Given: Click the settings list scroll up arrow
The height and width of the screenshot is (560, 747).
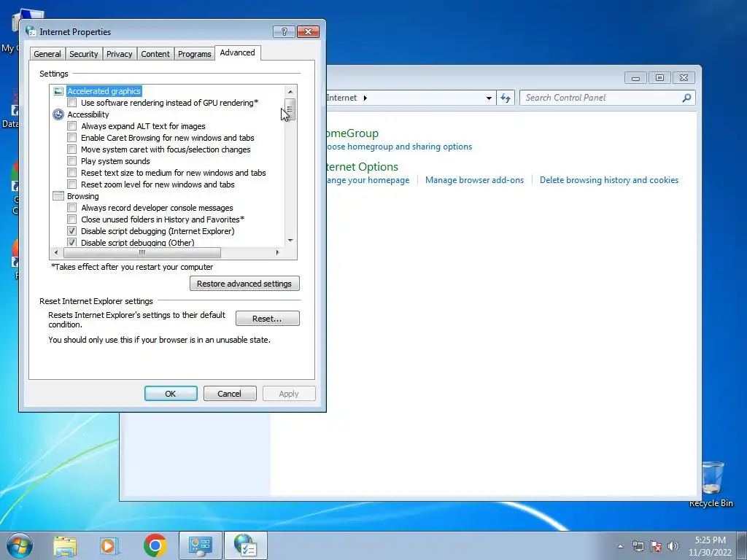Looking at the screenshot, I should point(290,91).
